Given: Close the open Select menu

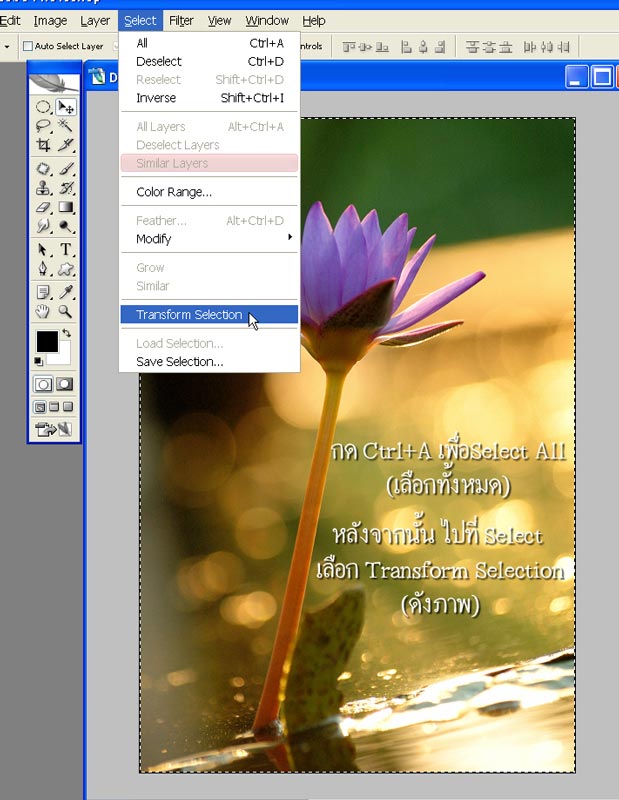Looking at the screenshot, I should coord(140,21).
